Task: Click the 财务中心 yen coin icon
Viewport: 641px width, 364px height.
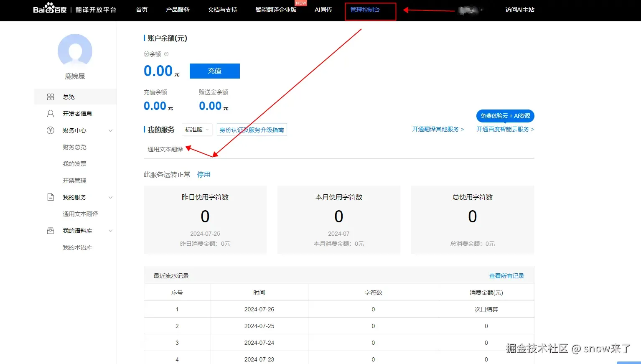Action: point(51,130)
